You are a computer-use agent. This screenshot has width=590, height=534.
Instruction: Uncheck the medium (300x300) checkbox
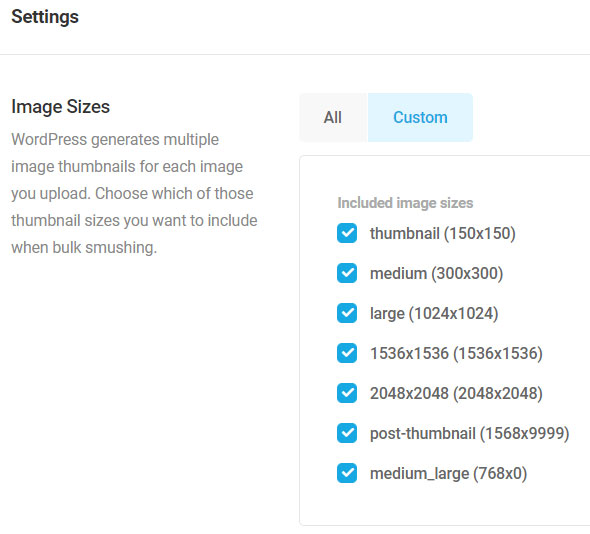[x=347, y=273]
